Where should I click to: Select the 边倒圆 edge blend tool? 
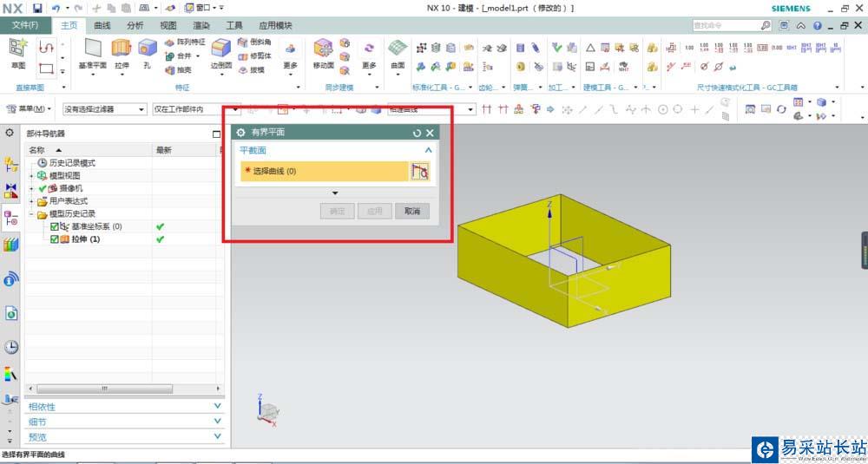click(x=220, y=54)
